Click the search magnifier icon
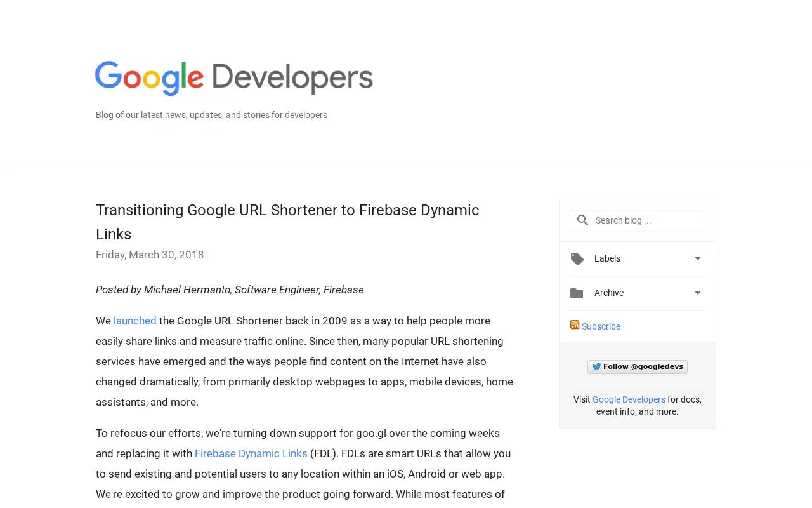812x508 pixels. click(582, 220)
